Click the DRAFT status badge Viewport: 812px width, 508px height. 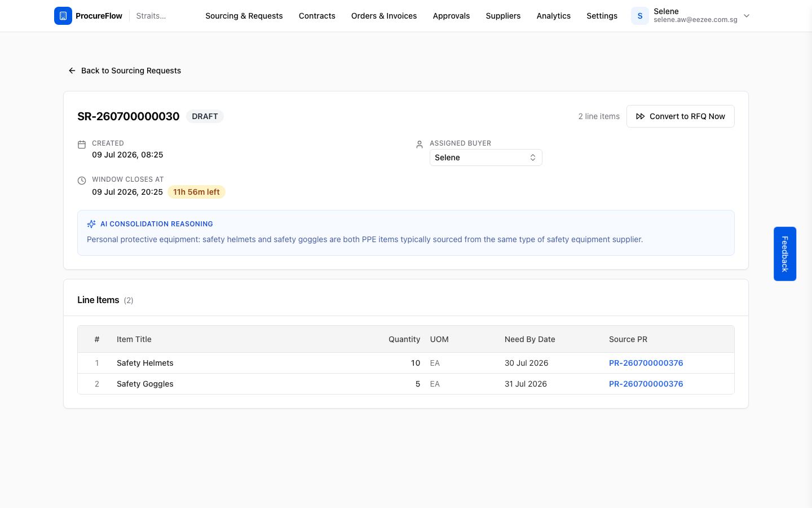click(x=205, y=116)
